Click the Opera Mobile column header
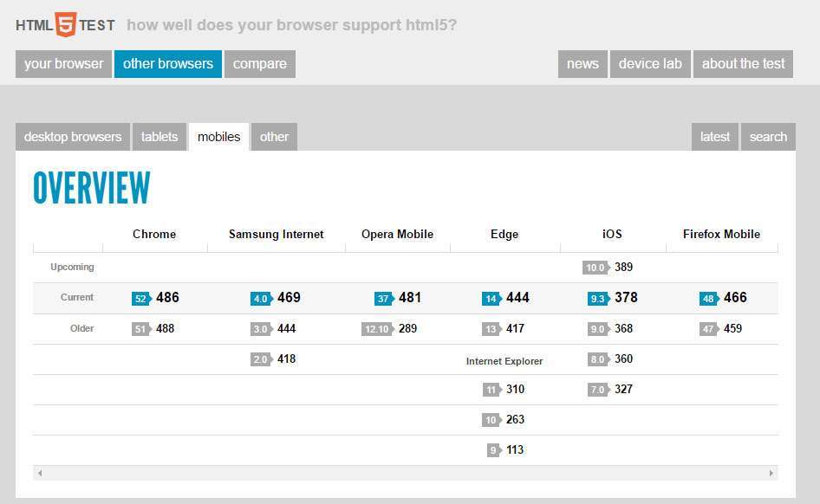Screen dimensions: 820x504 tap(398, 234)
